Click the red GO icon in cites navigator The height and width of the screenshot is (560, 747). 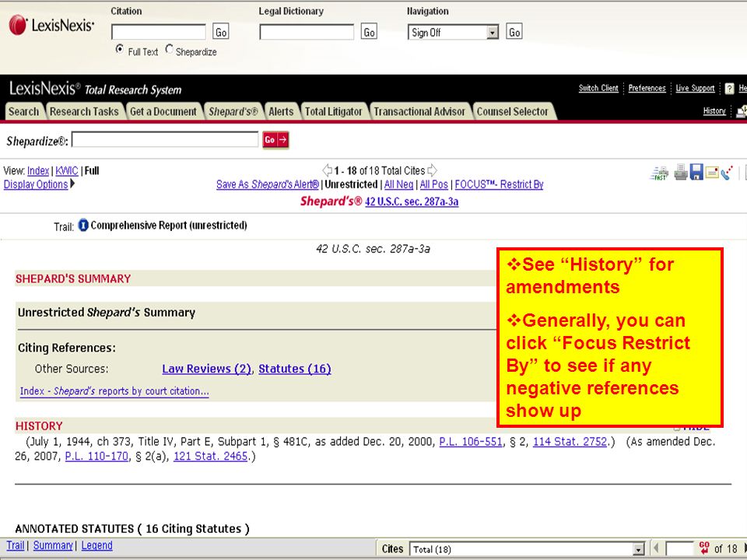point(704,548)
